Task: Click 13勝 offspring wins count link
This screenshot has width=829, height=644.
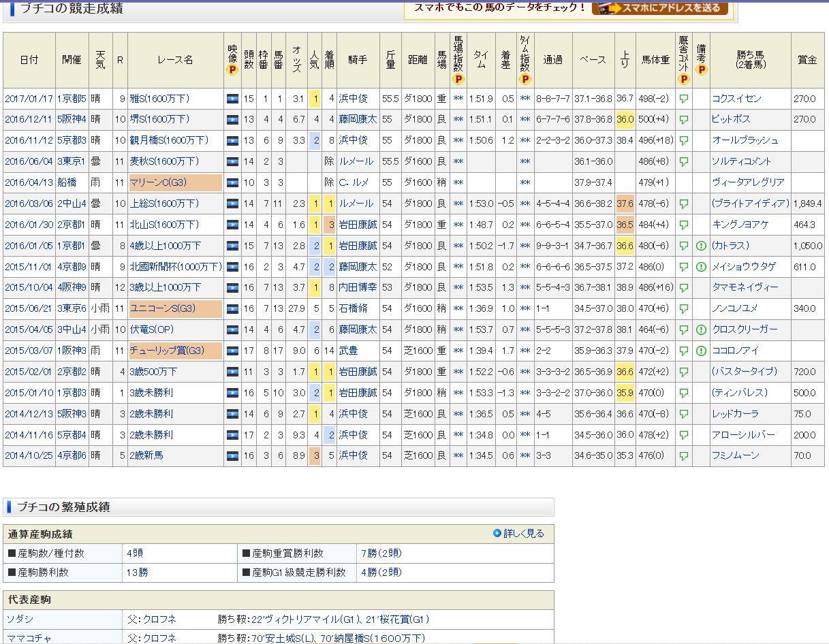Action: (x=137, y=573)
